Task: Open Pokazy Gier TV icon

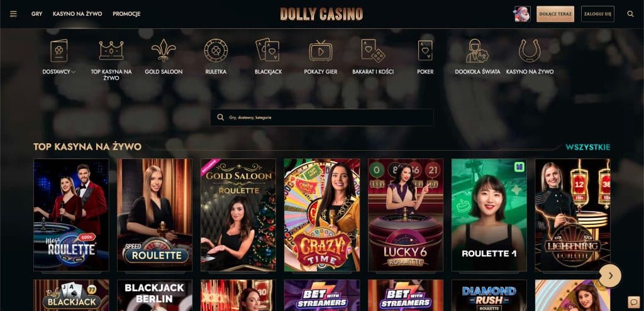Action: click(320, 50)
